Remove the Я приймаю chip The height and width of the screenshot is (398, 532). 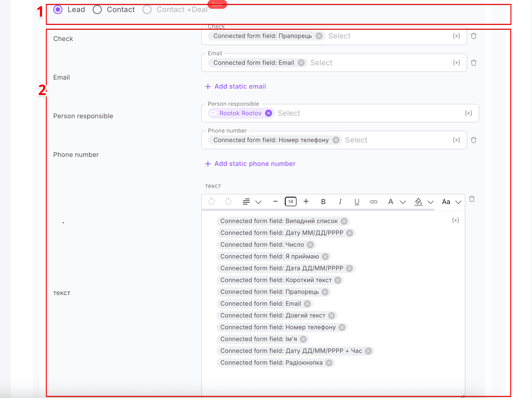[x=325, y=257]
